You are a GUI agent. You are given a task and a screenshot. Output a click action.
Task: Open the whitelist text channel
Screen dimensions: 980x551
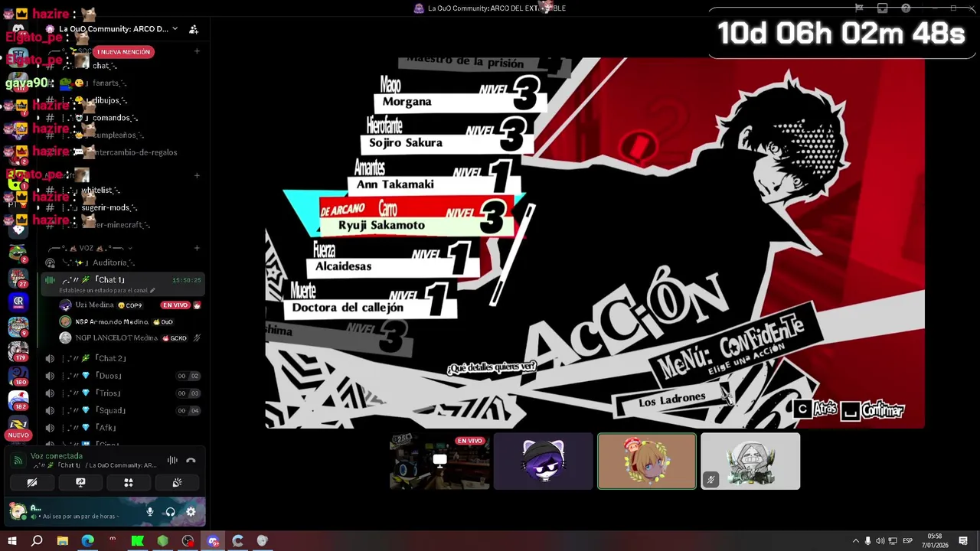click(100, 190)
